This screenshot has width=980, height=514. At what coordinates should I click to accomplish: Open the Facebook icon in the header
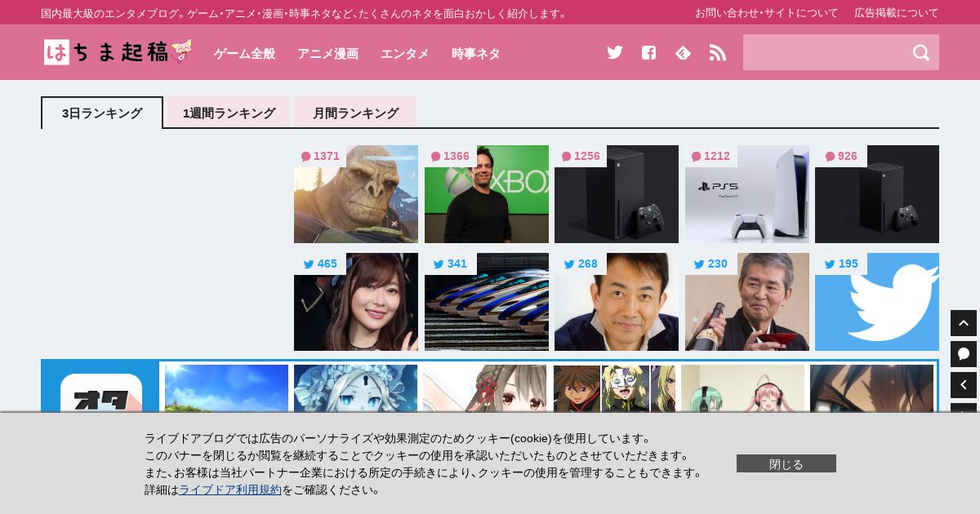tap(648, 52)
